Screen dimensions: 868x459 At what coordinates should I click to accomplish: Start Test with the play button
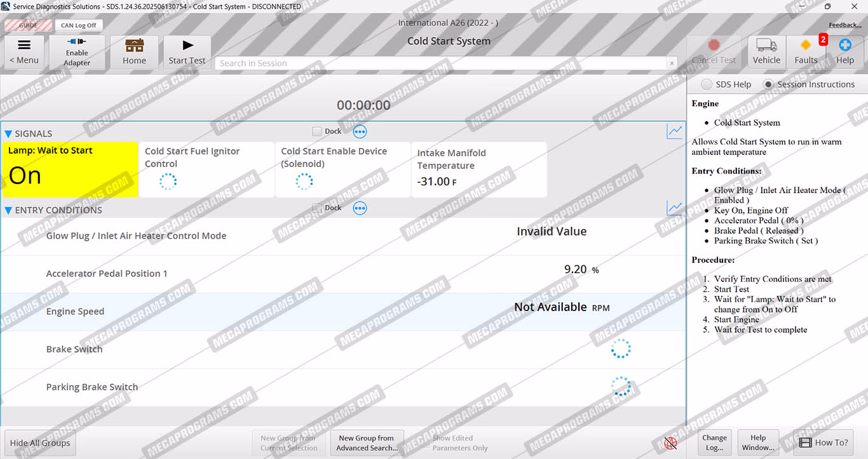[187, 51]
